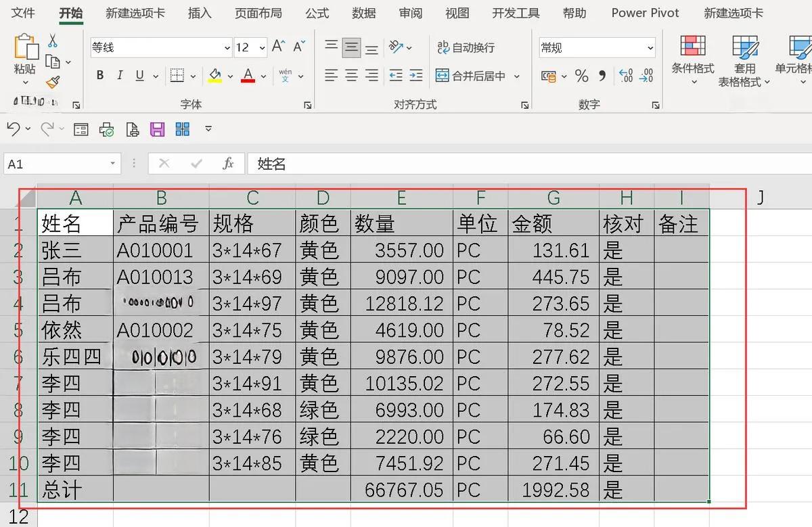
Task: Apply percent style
Action: click(581, 76)
